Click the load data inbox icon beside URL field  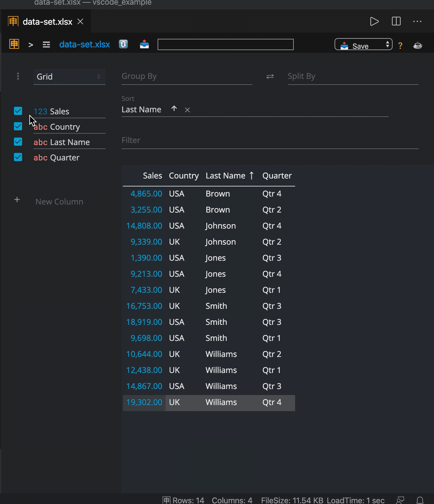point(144,44)
